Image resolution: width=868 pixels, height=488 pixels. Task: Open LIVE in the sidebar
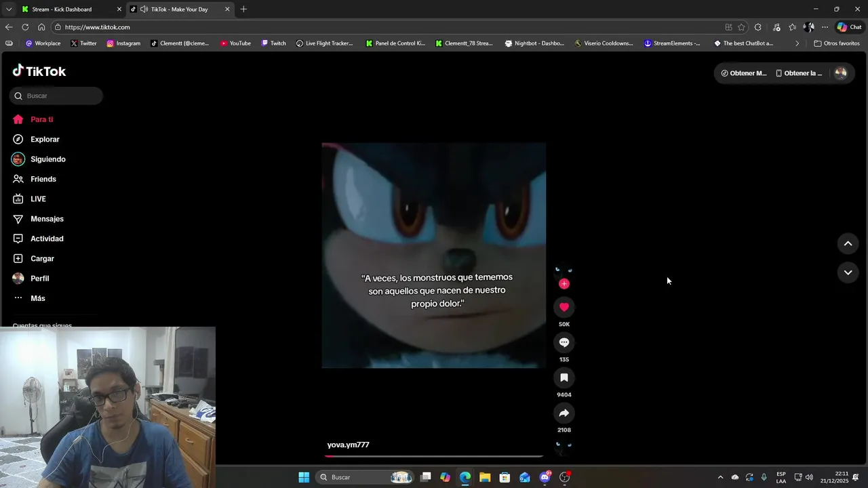[x=38, y=199]
